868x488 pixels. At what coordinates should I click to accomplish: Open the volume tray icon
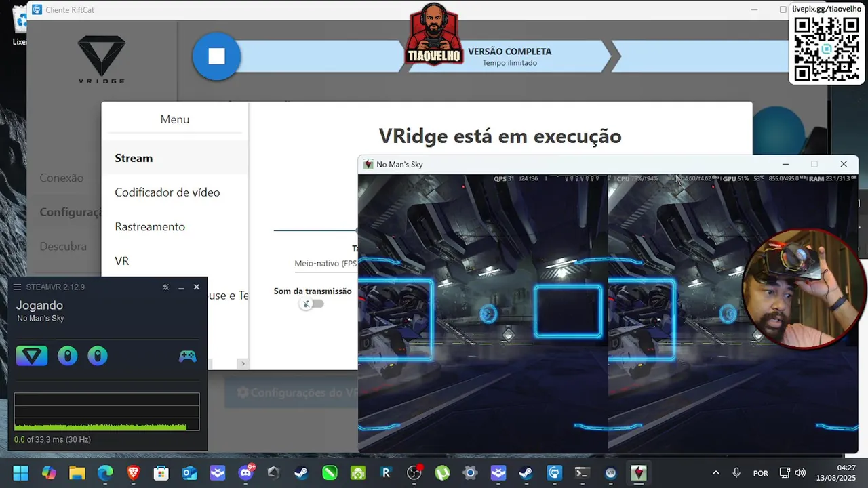click(x=800, y=473)
